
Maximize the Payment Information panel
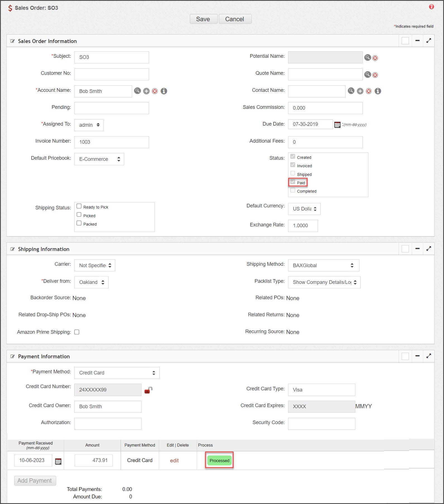429,356
